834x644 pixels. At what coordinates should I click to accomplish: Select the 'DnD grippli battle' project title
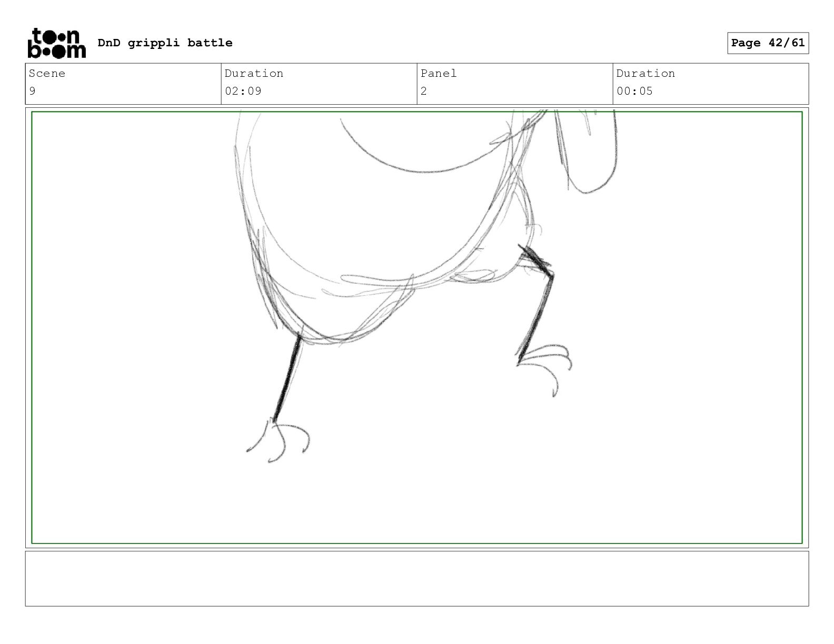(165, 43)
